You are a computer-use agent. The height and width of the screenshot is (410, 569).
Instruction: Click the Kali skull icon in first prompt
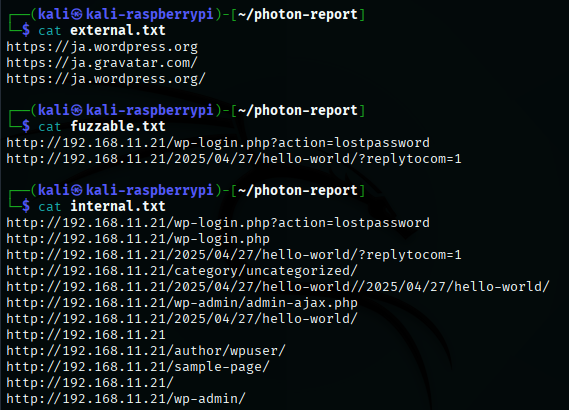click(x=77, y=15)
